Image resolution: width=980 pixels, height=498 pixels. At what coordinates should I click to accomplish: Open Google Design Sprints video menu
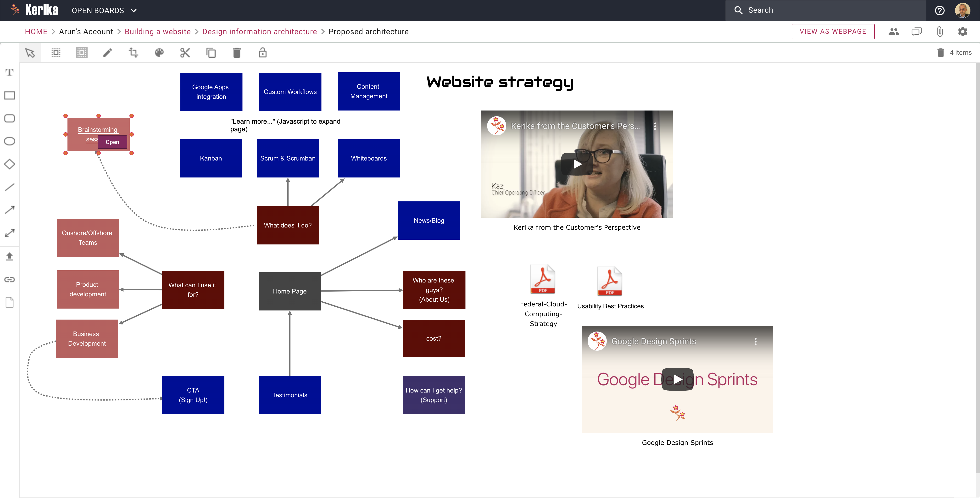click(x=755, y=341)
